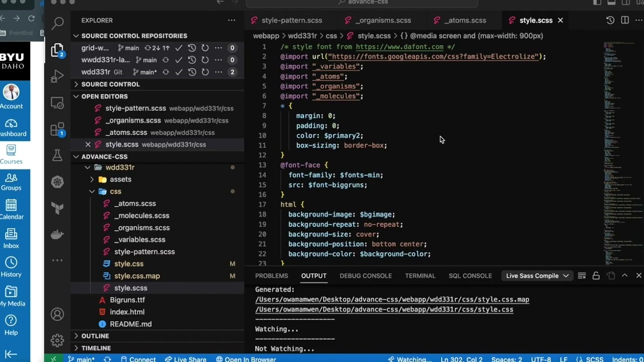The height and width of the screenshot is (362, 644).
Task: Click Live Share in status bar
Action: tap(185, 359)
